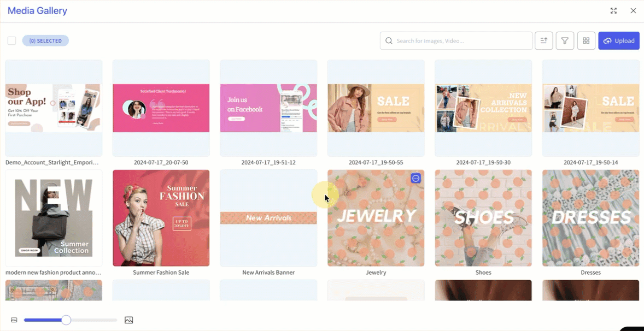Click the Search for Images, Video field

(456, 40)
